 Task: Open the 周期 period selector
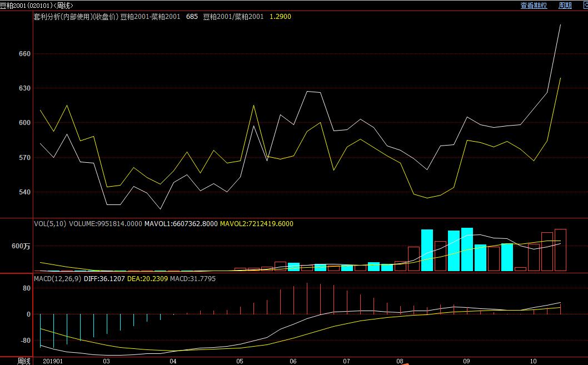click(565, 5)
